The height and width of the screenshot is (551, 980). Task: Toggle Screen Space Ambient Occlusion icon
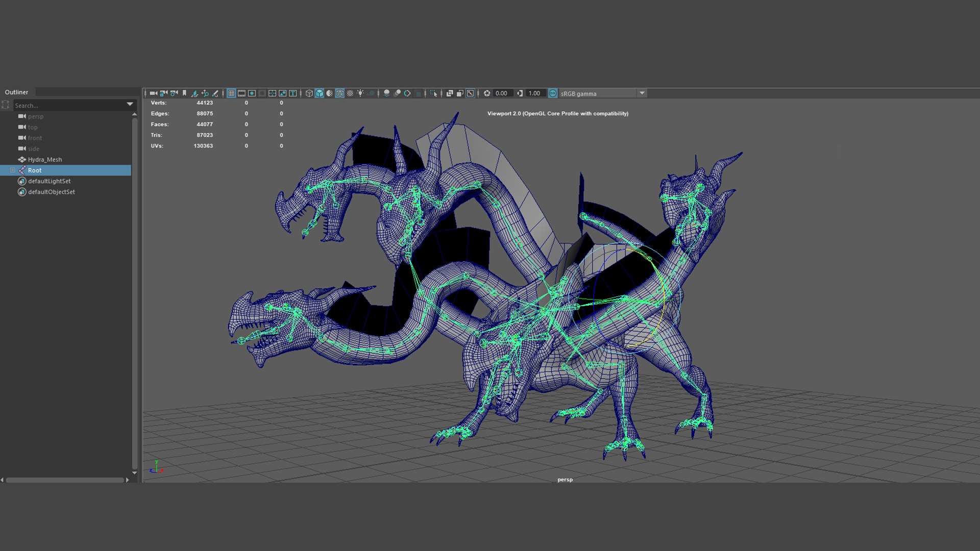pyautogui.click(x=386, y=93)
